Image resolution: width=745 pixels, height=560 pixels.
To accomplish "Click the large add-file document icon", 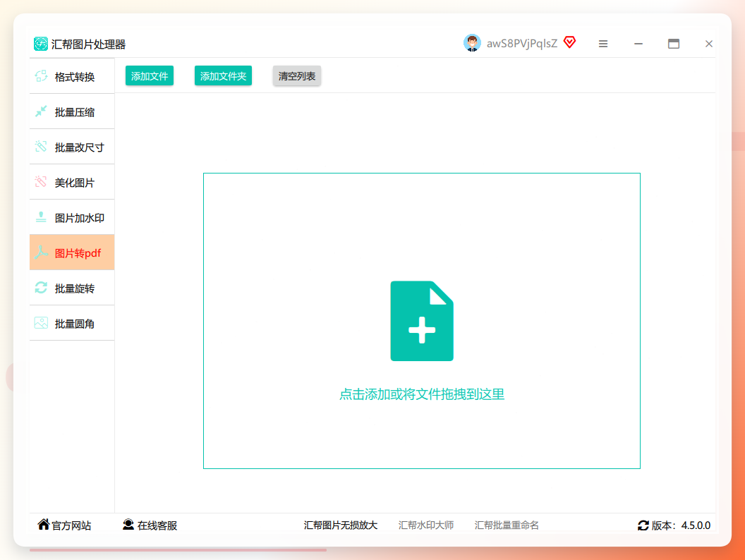I will coord(422,321).
